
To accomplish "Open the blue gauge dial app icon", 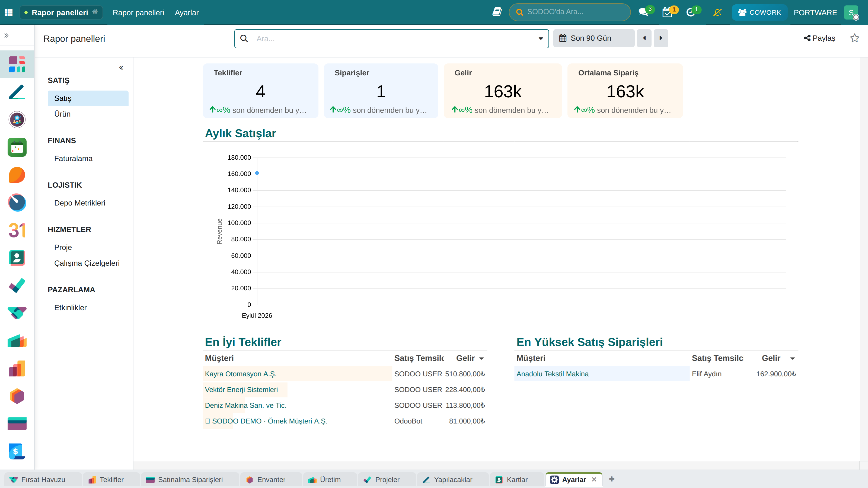I will tap(17, 203).
